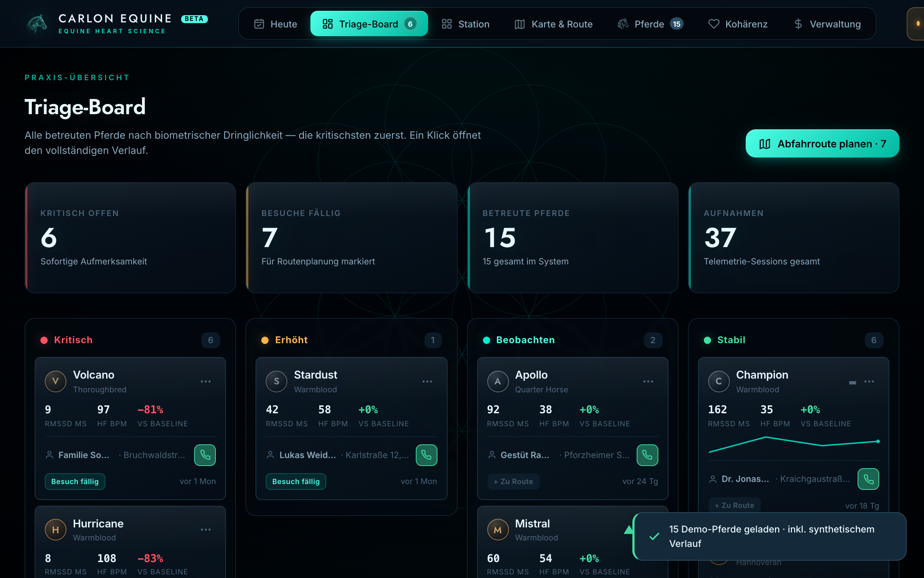Call Dr. Jonas... via phone icon

tap(868, 479)
